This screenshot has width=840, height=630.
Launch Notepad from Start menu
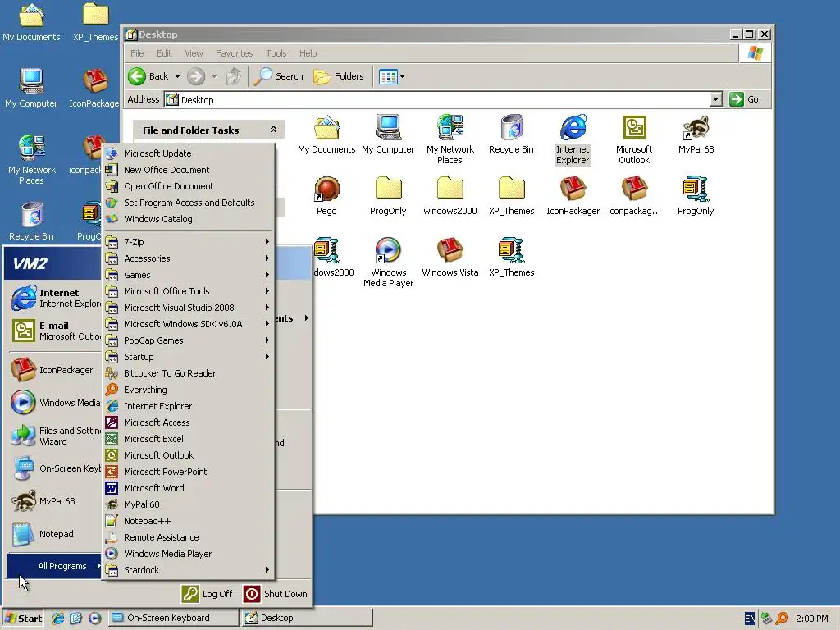coord(55,534)
